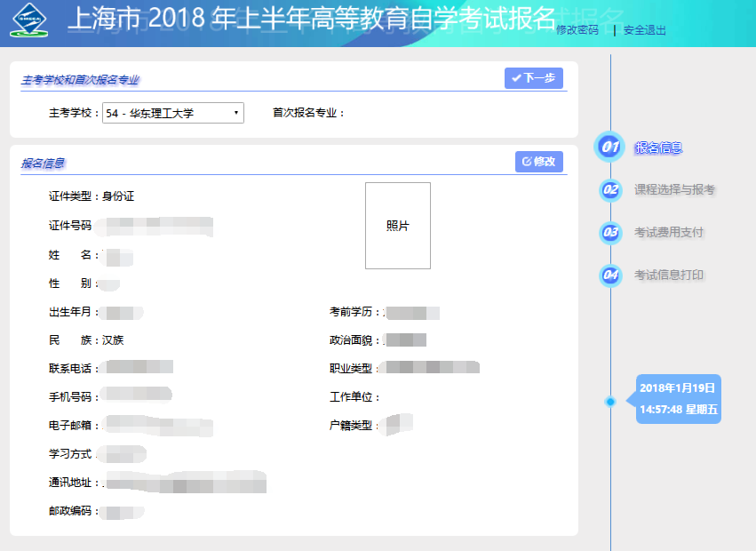The height and width of the screenshot is (551, 756).
Task: Go to 考试信息打印 step
Action: point(668,275)
